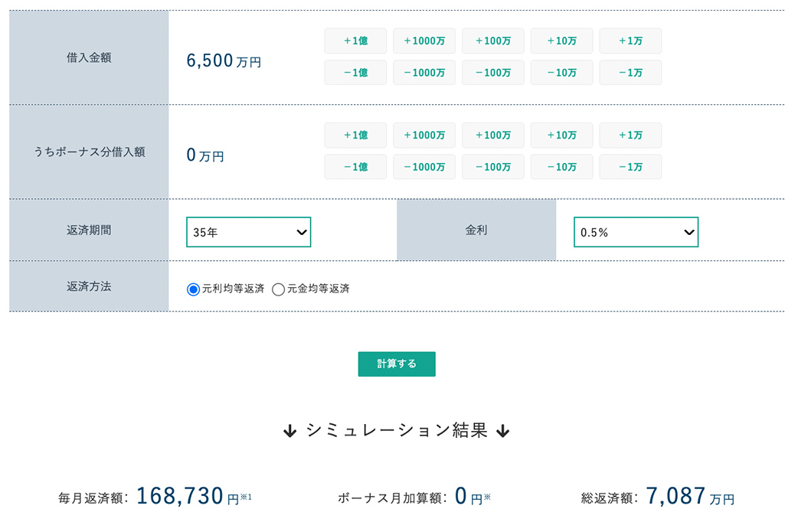Add 10万 to うちボーナス分借入額
The width and height of the screenshot is (795, 532).
561,135
